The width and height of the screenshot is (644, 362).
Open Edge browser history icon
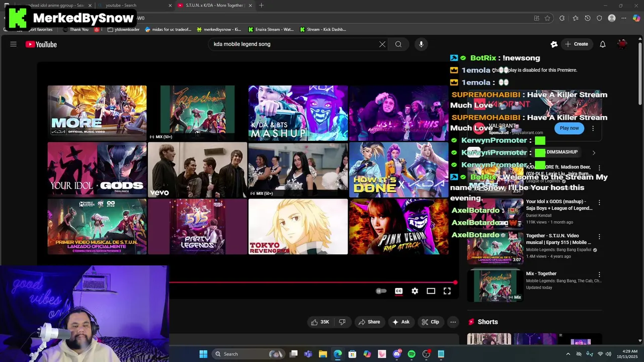click(x=587, y=18)
